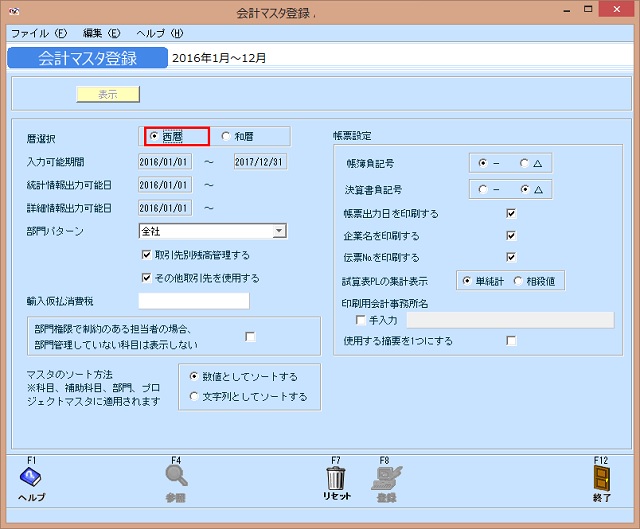Toggle 帳票出力日を印刷する checkbox

(x=511, y=213)
